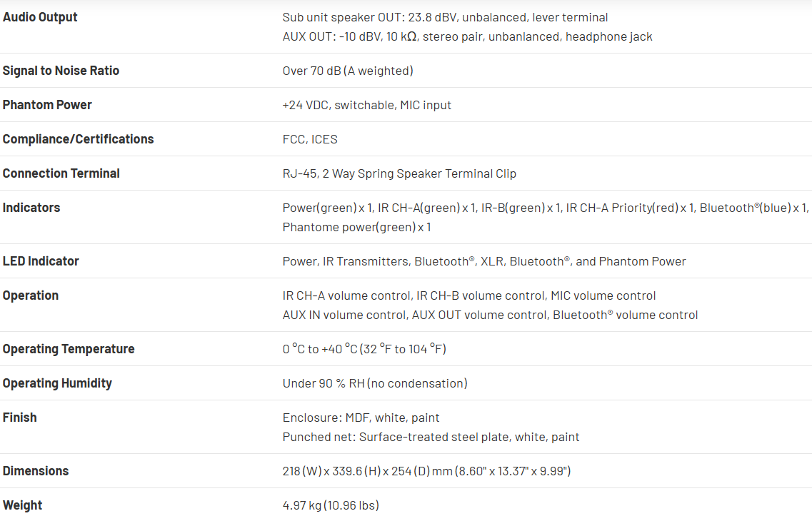This screenshot has height=521, width=812.
Task: Click the Audio Output row label
Action: coord(40,17)
